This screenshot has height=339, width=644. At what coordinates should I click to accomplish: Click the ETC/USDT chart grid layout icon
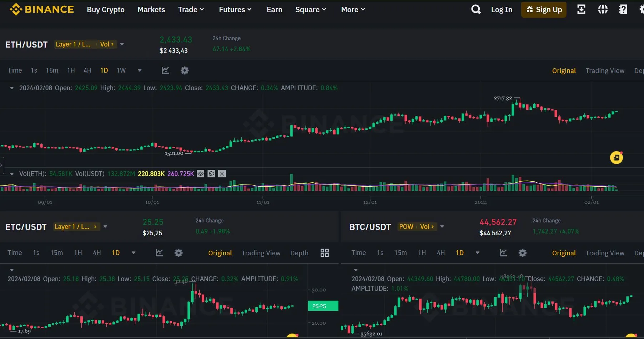[324, 253]
